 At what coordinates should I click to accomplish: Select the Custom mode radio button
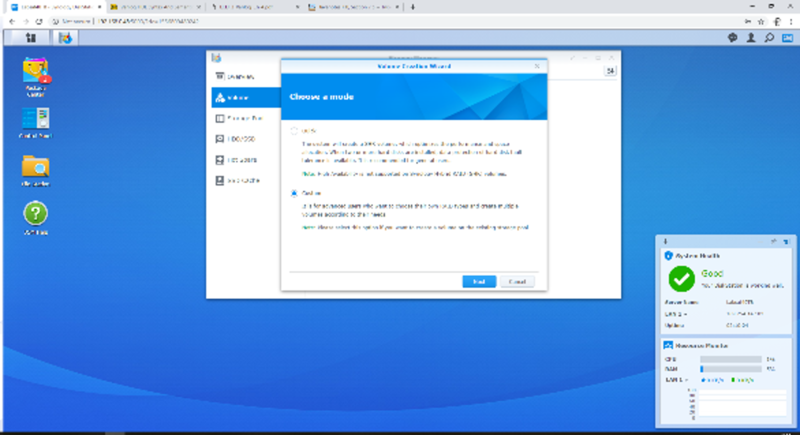[x=294, y=193]
